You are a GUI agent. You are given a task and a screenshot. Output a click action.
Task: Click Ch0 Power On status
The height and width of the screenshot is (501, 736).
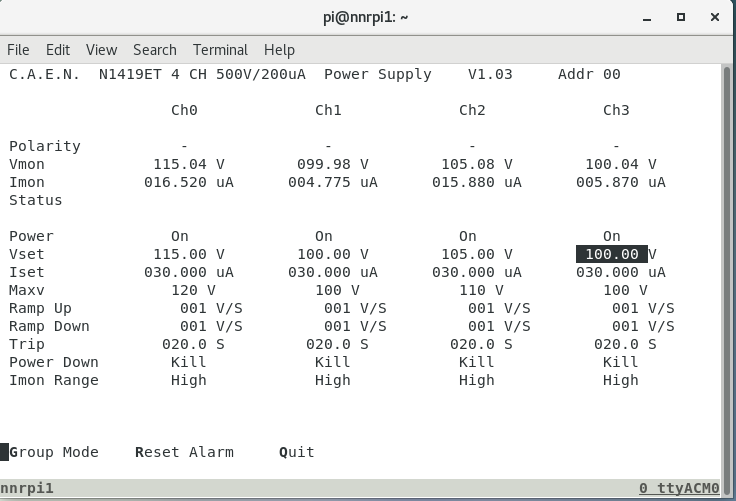tap(180, 236)
